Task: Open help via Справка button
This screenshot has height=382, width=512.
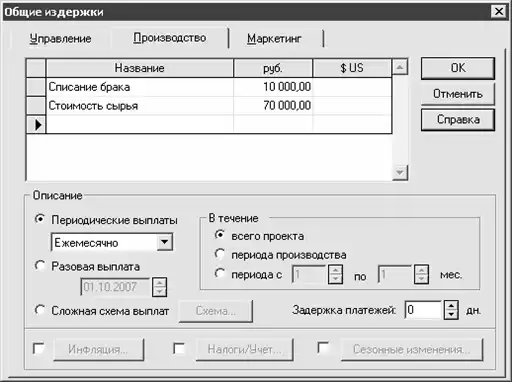Action: pyautogui.click(x=458, y=120)
